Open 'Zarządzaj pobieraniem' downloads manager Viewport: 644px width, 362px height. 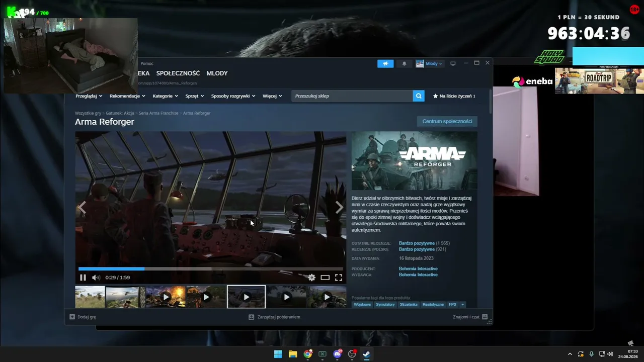point(274,317)
